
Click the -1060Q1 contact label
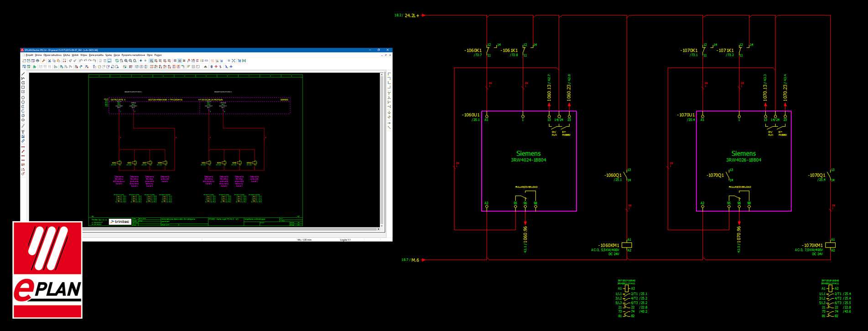pos(613,175)
